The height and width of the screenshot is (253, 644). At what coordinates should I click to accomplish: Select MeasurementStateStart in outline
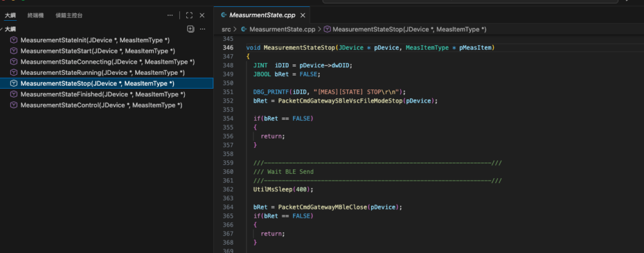pos(97,51)
